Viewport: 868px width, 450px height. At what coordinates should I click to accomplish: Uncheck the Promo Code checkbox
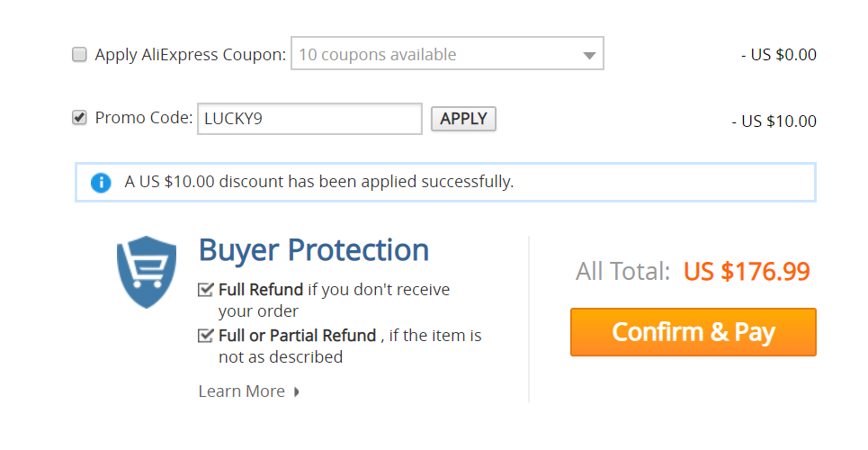[80, 118]
